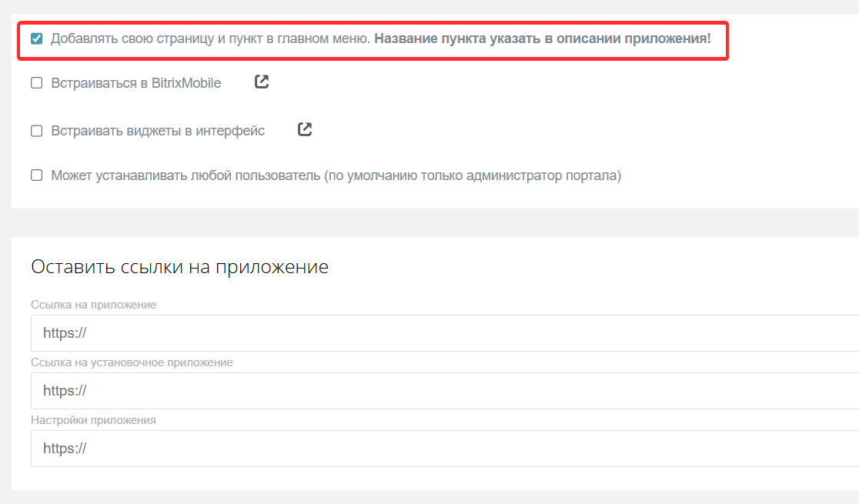Click the red-highlighted menu item option text
The image size is (859, 504).
pos(208,36)
